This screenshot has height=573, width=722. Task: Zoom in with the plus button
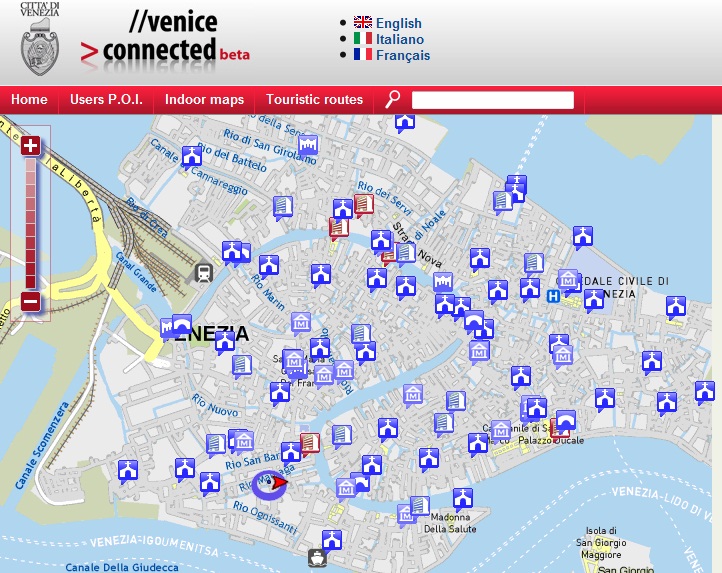pyautogui.click(x=30, y=146)
